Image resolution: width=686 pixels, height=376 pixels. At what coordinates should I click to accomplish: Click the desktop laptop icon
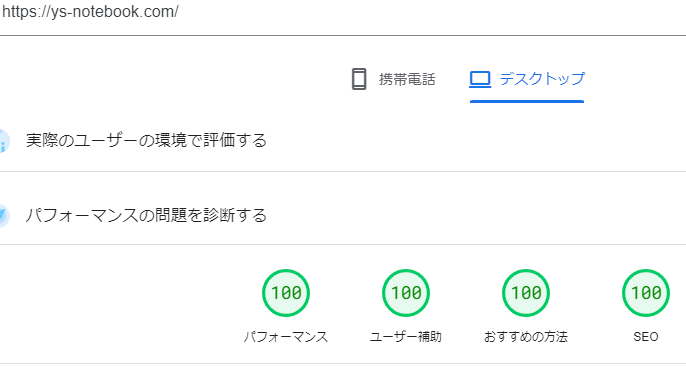pyautogui.click(x=480, y=80)
